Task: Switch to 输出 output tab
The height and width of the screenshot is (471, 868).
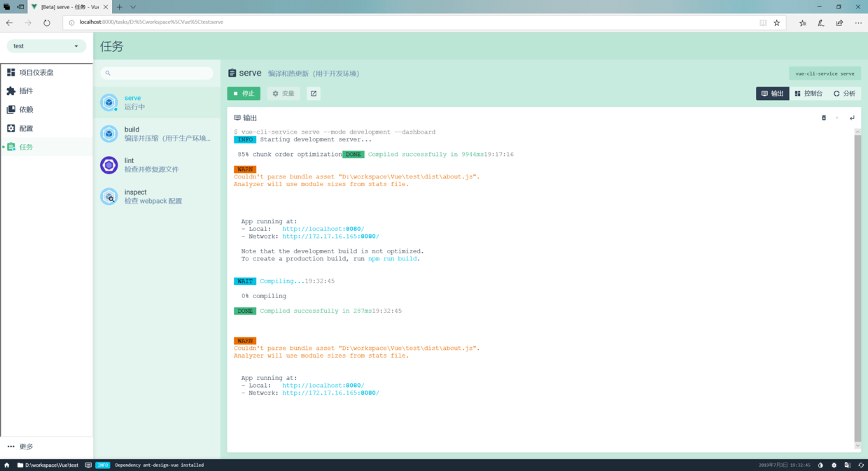Action: coord(773,93)
